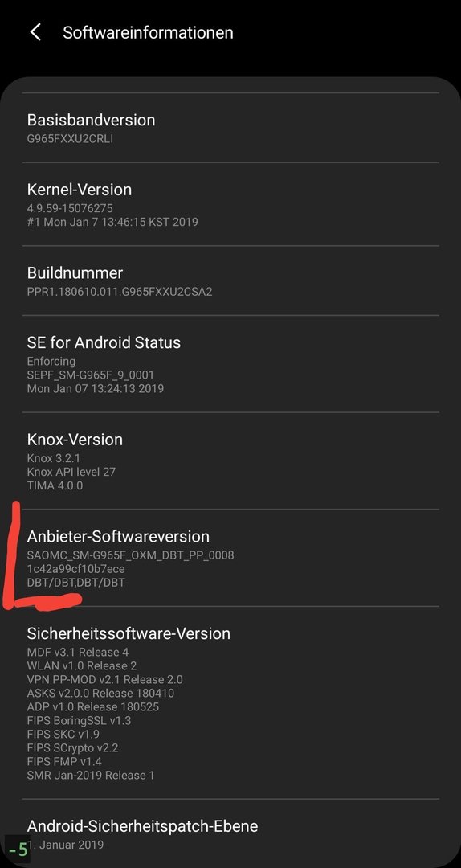Tap the DBT/DBT,DBT/DBT line
This screenshot has height=868, width=461.
coord(75,583)
